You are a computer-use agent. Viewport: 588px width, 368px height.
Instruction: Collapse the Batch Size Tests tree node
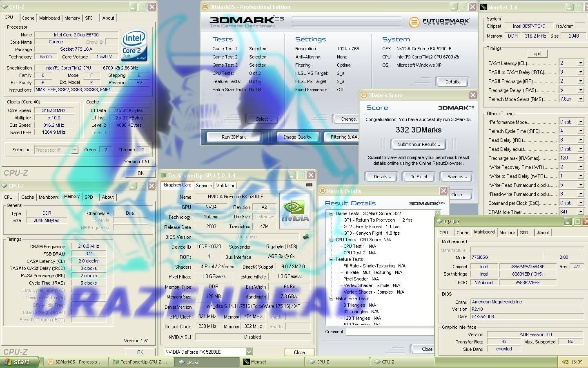coord(332,298)
